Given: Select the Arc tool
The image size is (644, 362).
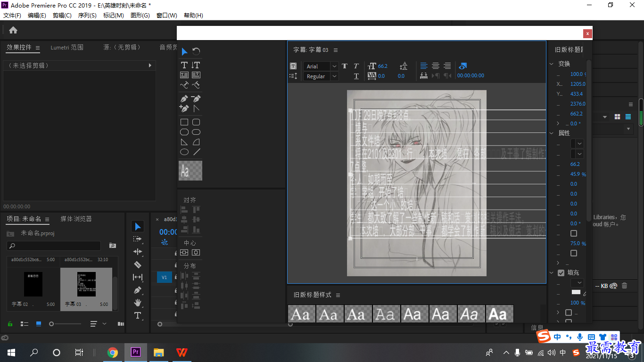Looking at the screenshot, I should pos(196,142).
